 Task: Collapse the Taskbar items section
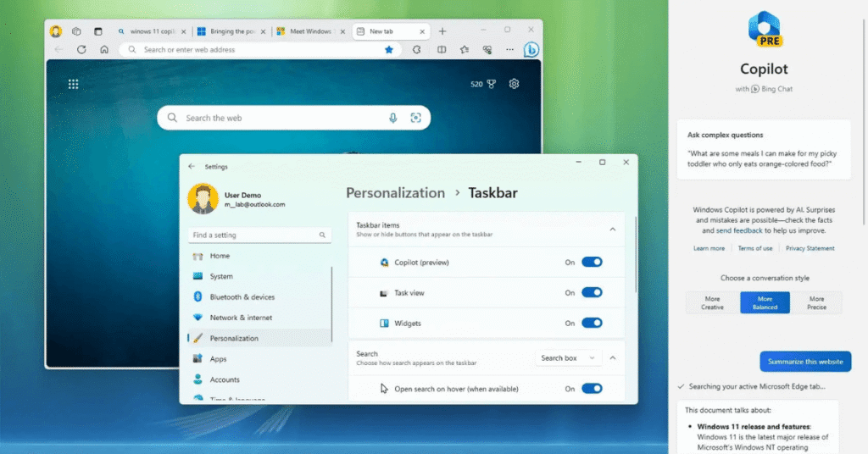tap(612, 230)
